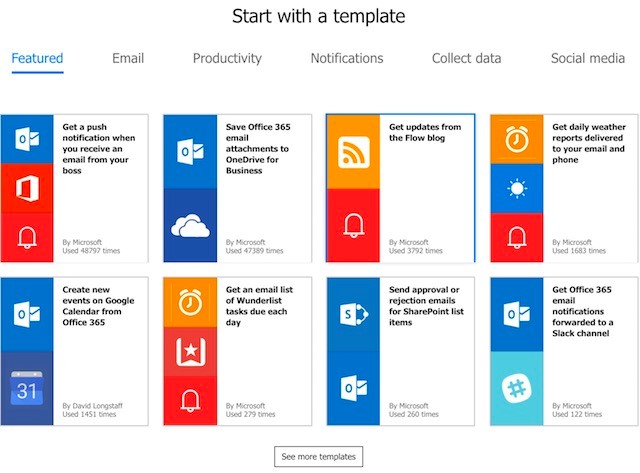The width and height of the screenshot is (640, 473).
Task: Open 'Get daily weather reports' template title
Action: (x=589, y=143)
